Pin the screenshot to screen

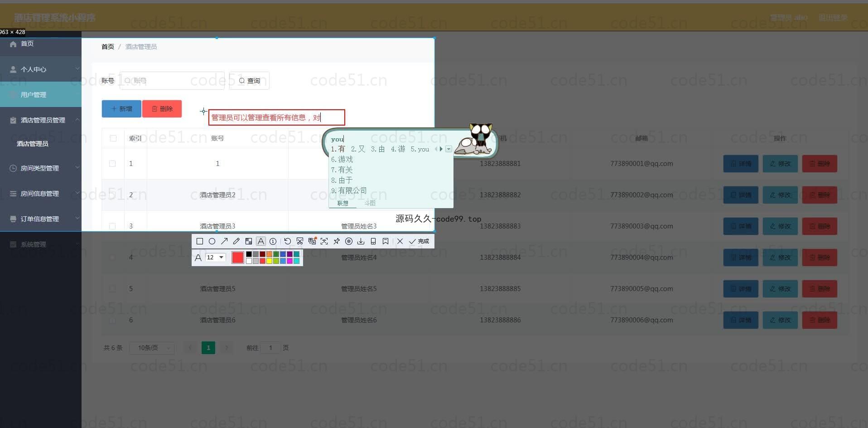pyautogui.click(x=337, y=241)
